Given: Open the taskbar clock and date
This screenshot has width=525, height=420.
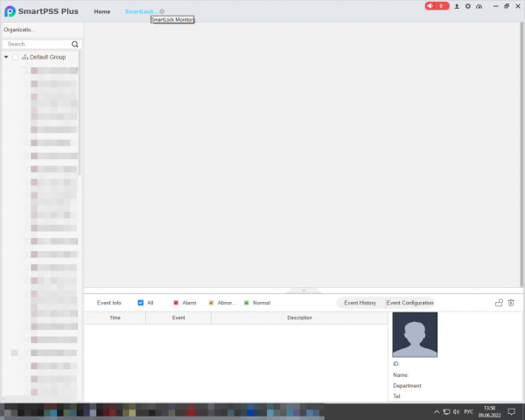Looking at the screenshot, I should click(489, 411).
